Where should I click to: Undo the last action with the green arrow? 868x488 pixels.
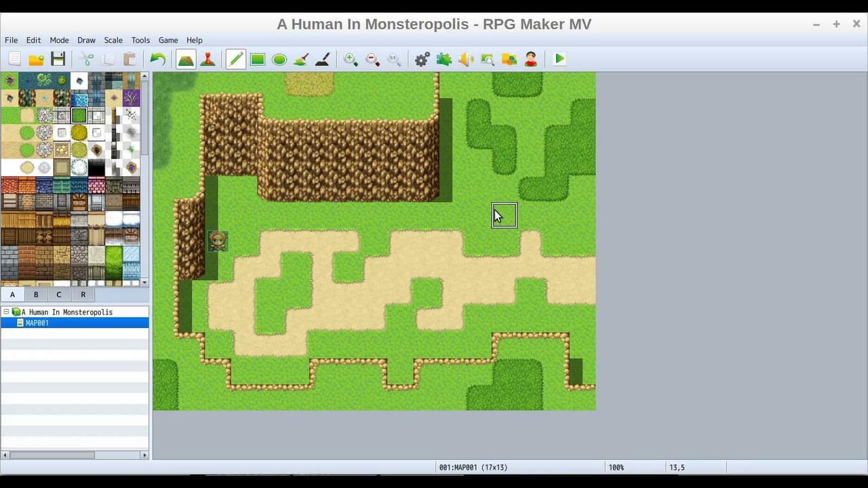[x=158, y=59]
